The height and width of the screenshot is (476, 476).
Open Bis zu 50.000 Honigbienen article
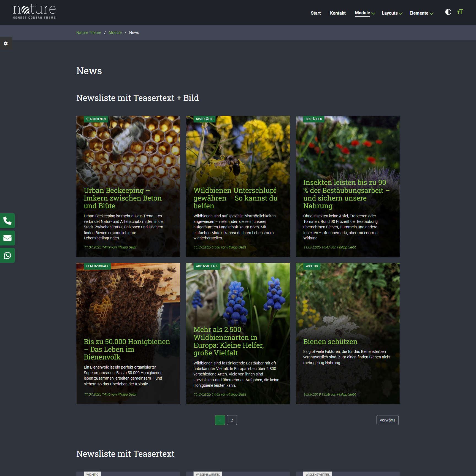coord(127,349)
